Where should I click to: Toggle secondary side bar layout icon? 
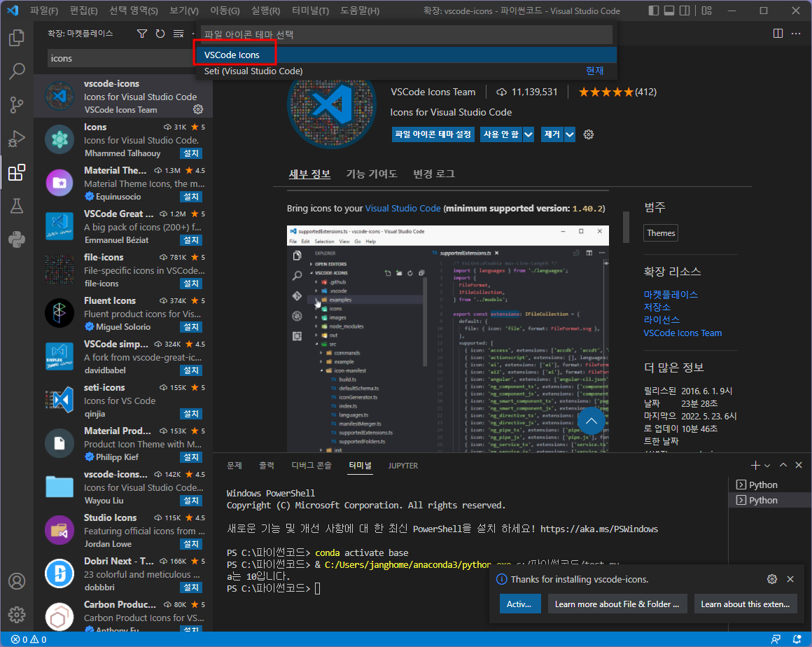pyautogui.click(x=685, y=11)
